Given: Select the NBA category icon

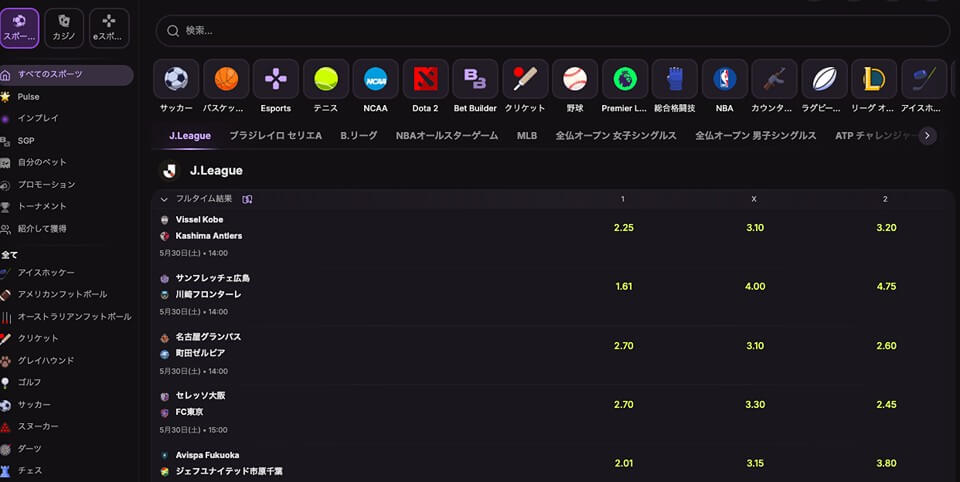Looking at the screenshot, I should coord(724,79).
